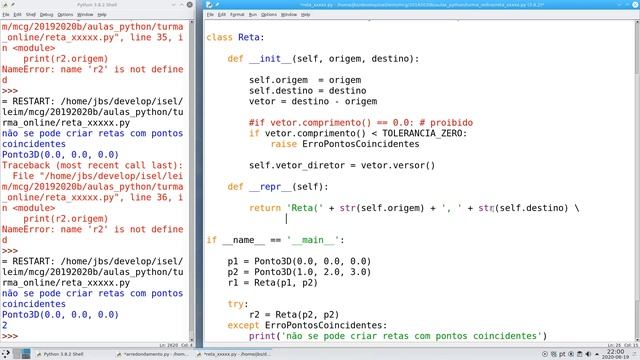Open Shell menu in Python Shell window
The height and width of the screenshot is (360, 640).
pos(31,15)
